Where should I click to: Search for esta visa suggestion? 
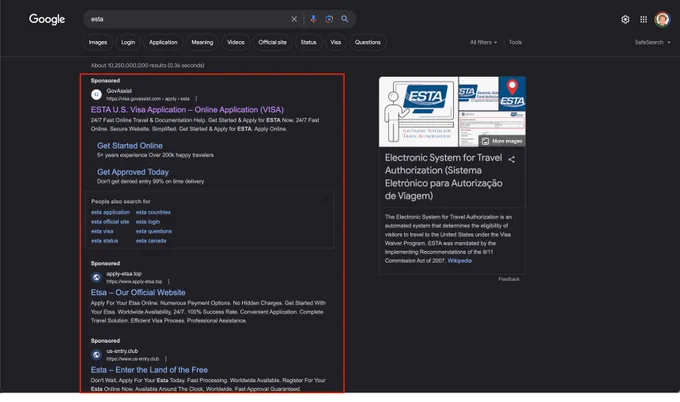pyautogui.click(x=102, y=232)
